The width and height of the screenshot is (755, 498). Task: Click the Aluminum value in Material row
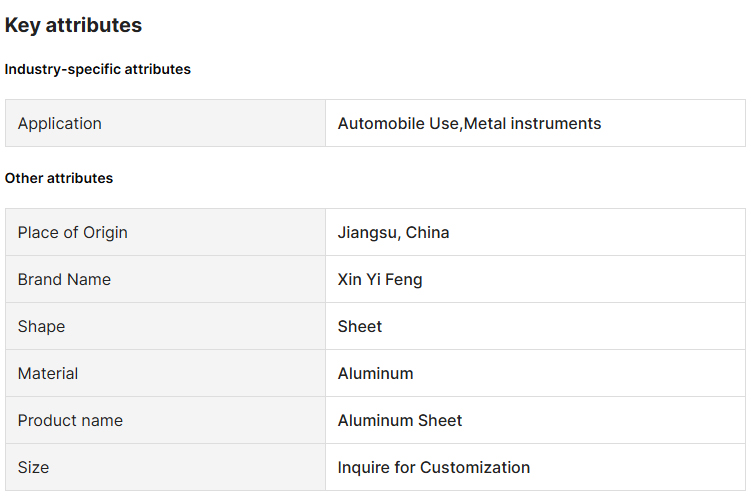(x=376, y=374)
